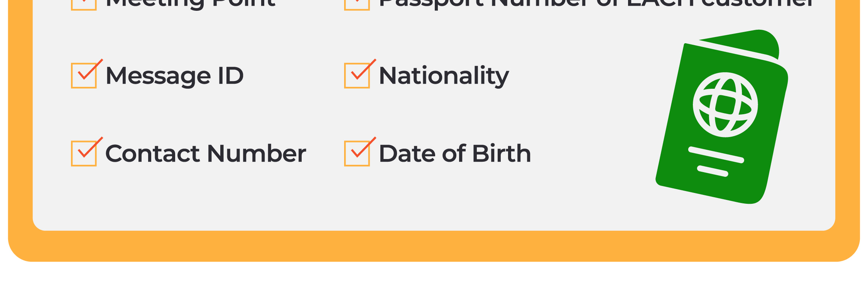Click the long white line on passport cover
This screenshot has width=868, height=291.
pyautogui.click(x=716, y=155)
